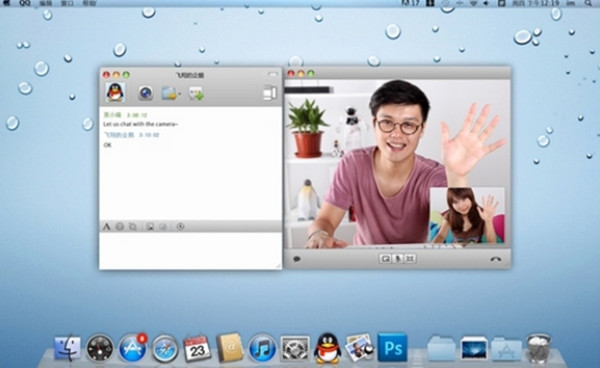Click the self-view thumbnail of the woman
The image size is (600, 368).
tap(467, 215)
